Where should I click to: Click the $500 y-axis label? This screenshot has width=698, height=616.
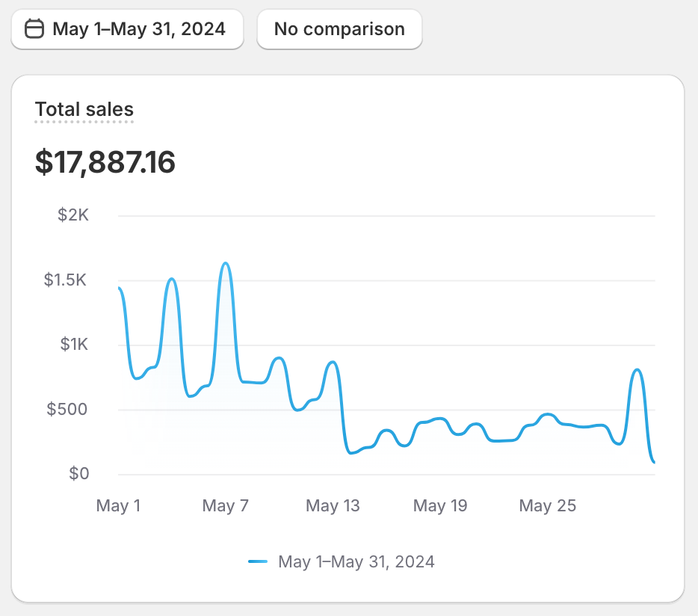[68, 409]
